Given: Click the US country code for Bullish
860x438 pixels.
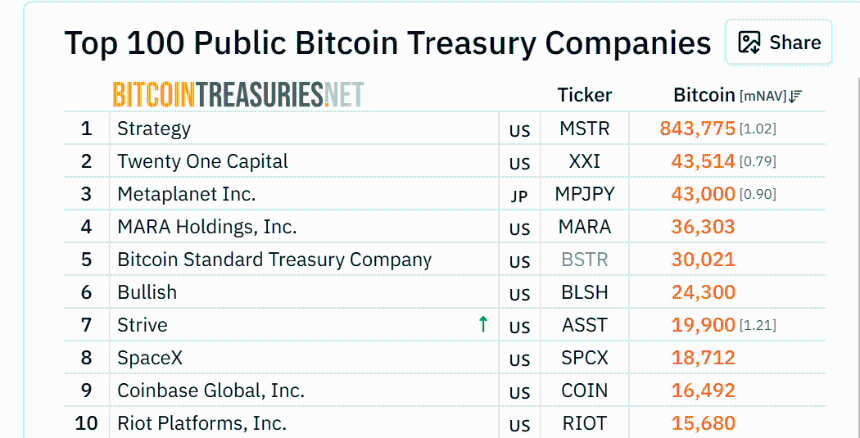Looking at the screenshot, I should point(519,294).
